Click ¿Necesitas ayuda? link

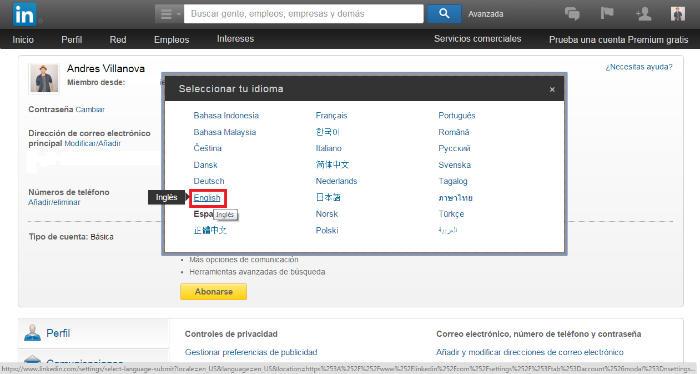coord(639,67)
